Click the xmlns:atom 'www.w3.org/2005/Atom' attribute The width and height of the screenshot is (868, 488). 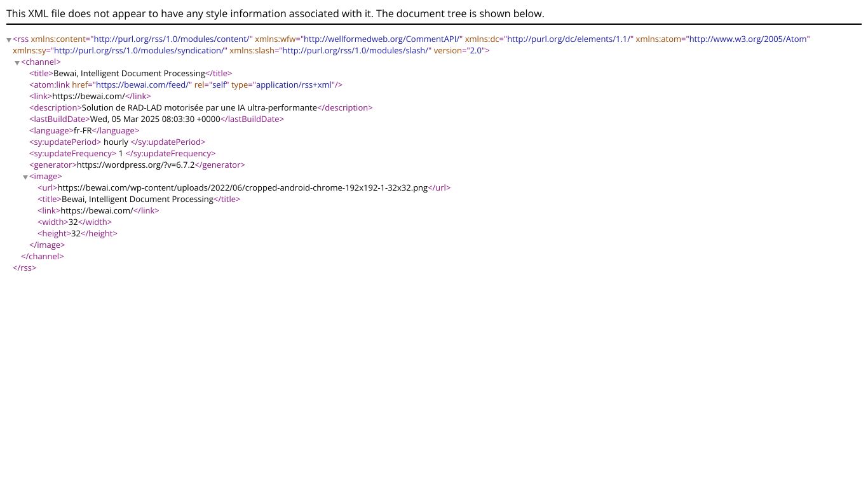coord(722,39)
